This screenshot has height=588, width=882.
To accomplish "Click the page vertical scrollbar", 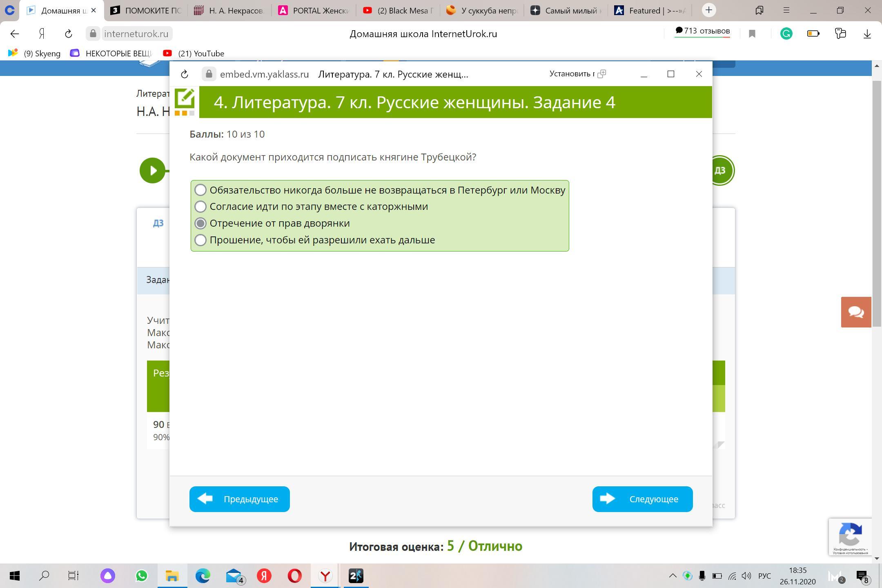I will 876,204.
